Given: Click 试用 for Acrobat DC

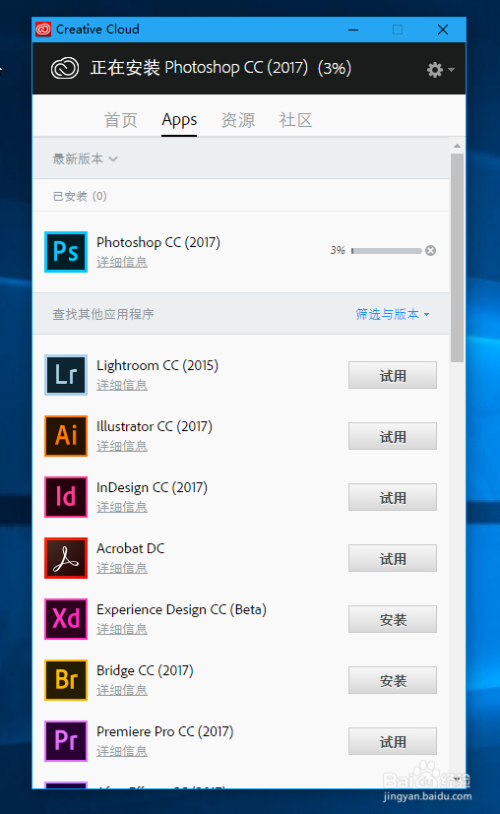Looking at the screenshot, I should (393, 558).
